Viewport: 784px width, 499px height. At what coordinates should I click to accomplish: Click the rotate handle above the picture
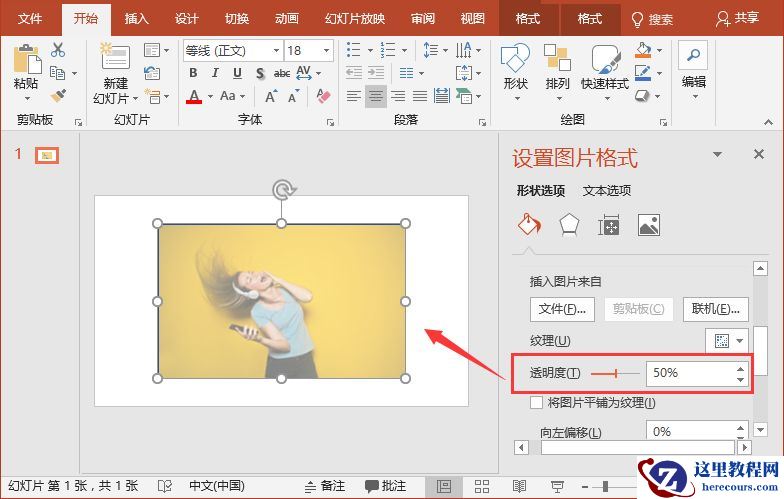(x=282, y=189)
